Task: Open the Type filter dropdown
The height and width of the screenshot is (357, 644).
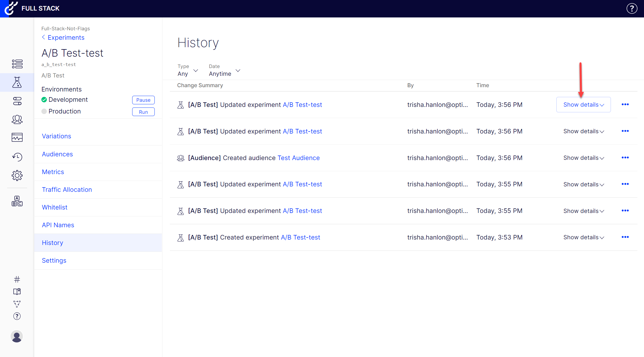Action: [188, 70]
